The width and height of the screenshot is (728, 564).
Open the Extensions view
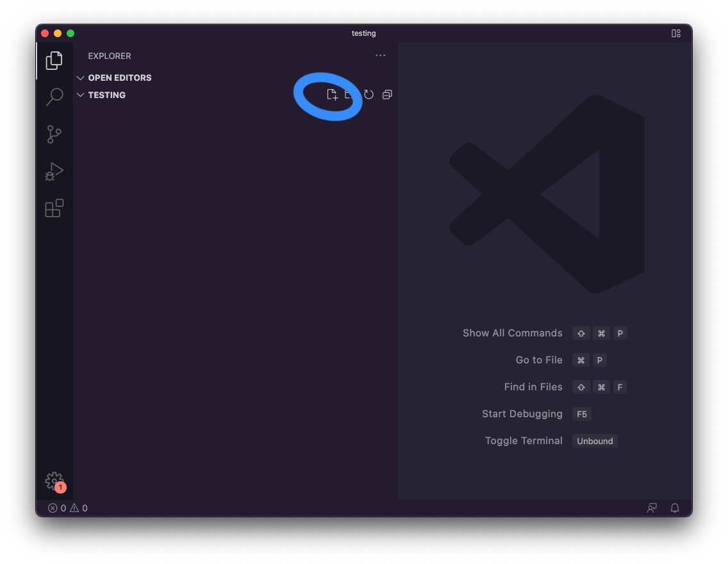(x=54, y=208)
